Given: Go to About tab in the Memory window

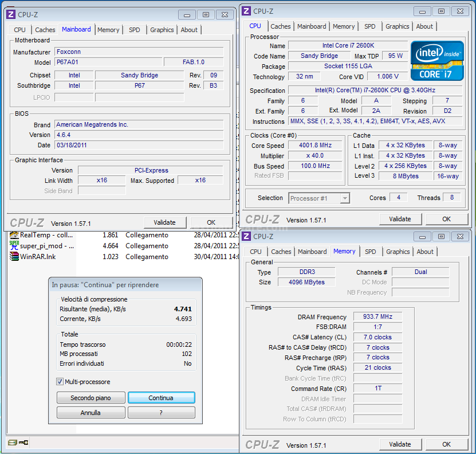Looking at the screenshot, I should coord(425,252).
